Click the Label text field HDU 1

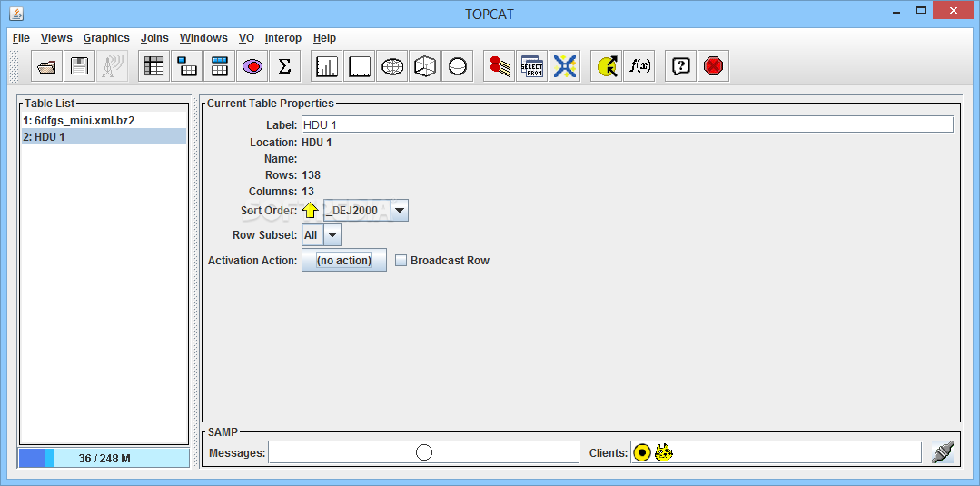click(627, 124)
